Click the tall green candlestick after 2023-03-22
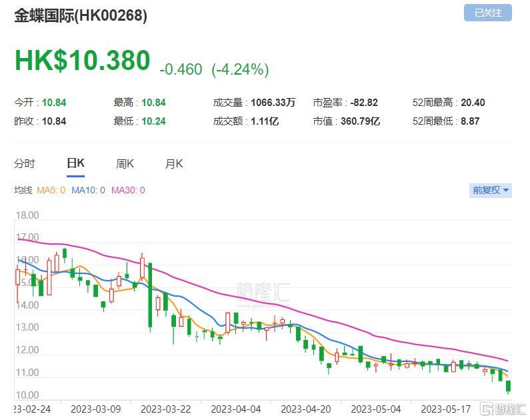Viewport: 530px width, 420px height. (x=150, y=295)
